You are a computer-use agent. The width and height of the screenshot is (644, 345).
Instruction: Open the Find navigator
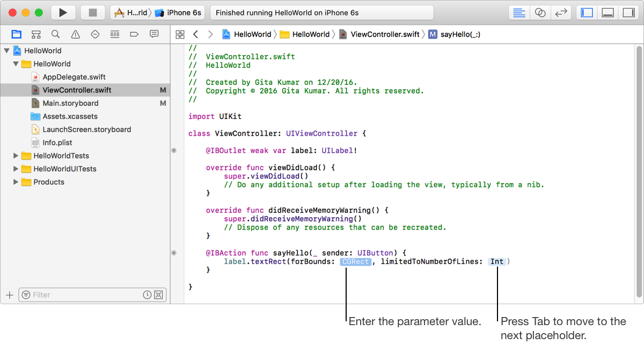click(56, 34)
